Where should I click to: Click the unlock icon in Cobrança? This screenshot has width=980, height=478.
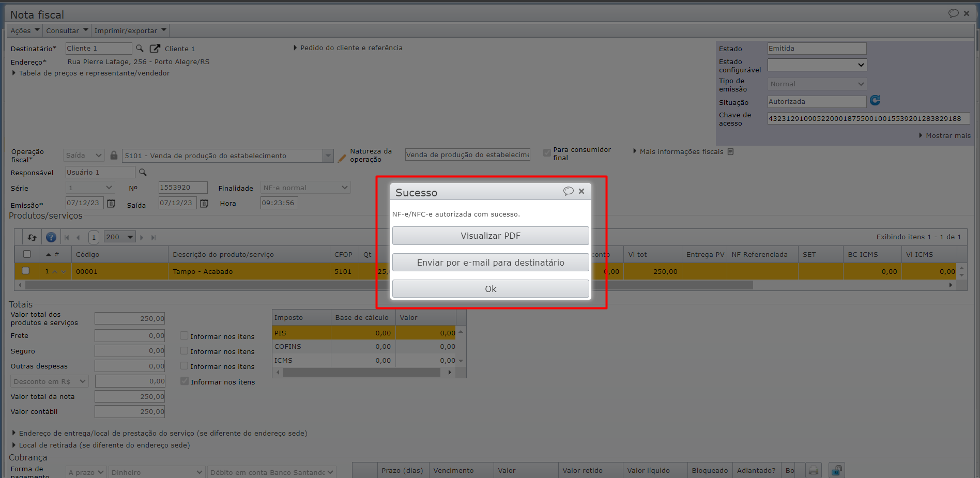(836, 470)
